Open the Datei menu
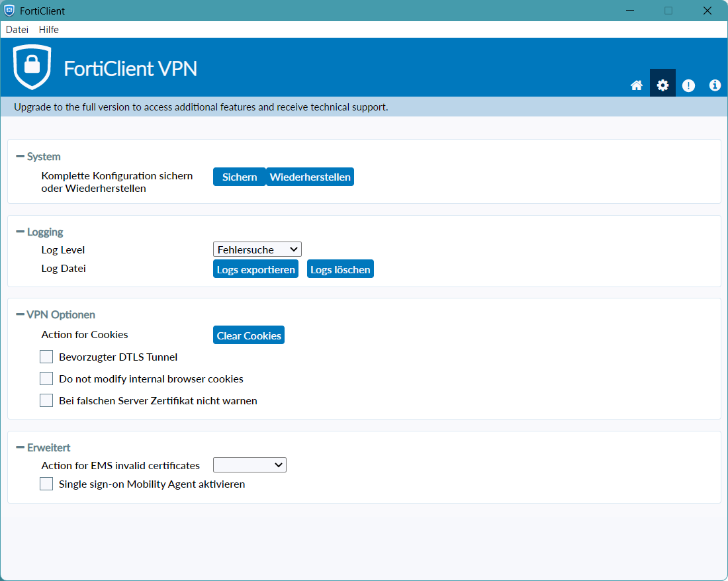The width and height of the screenshot is (728, 581). point(17,30)
